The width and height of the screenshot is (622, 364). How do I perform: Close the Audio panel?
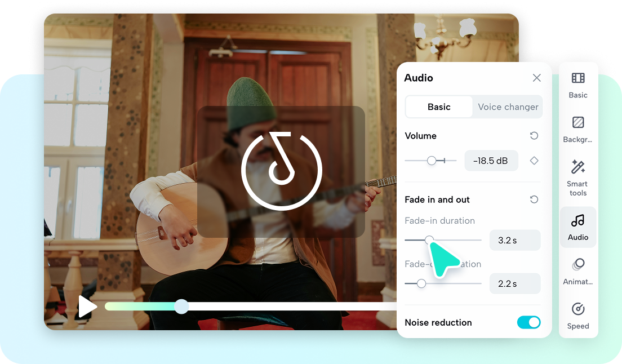coord(536,78)
